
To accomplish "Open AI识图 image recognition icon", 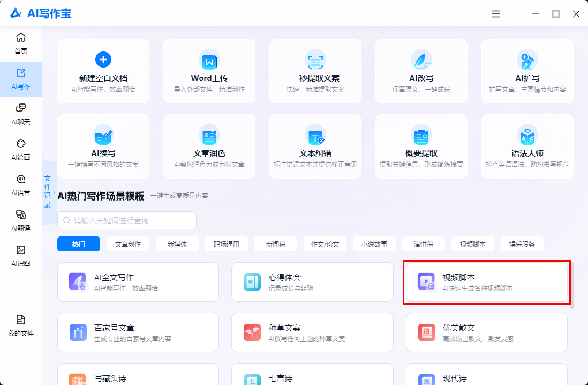I will tap(21, 255).
